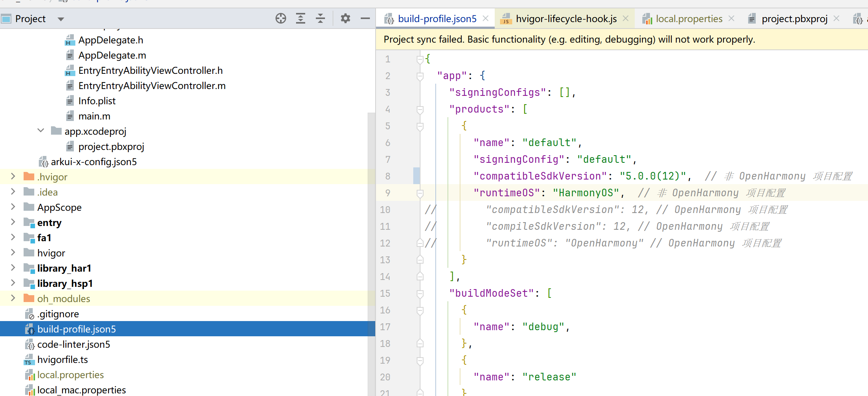
Task: Click the Expand All toolbar icon
Action: click(301, 18)
